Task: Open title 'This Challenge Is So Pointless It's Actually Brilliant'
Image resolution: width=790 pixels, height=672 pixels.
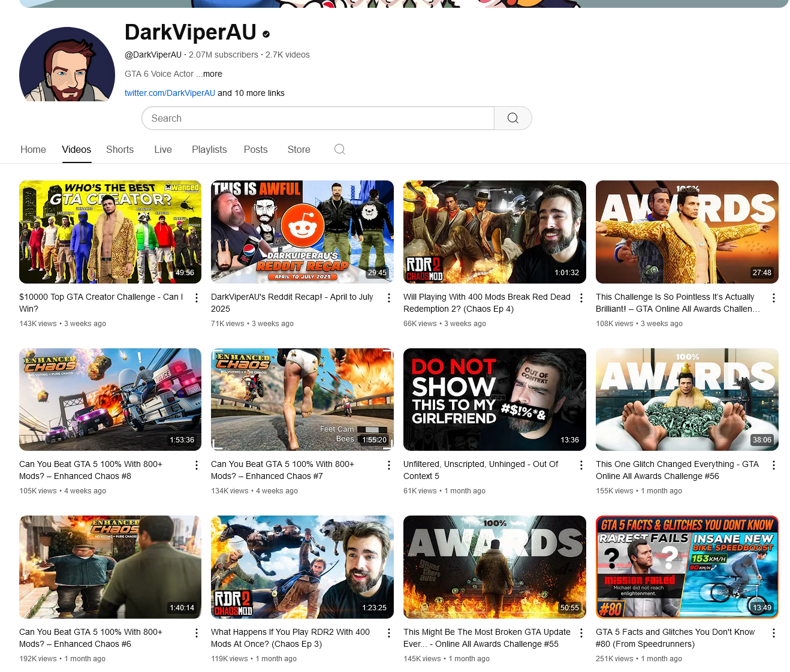Action: (x=678, y=303)
